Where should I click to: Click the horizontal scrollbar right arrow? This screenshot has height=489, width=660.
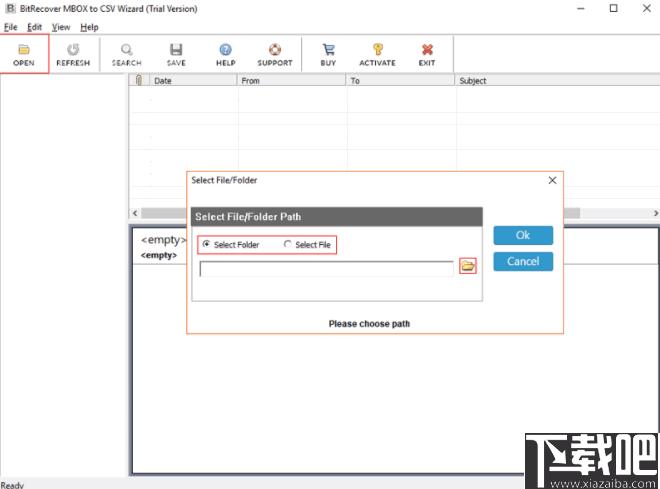pyautogui.click(x=655, y=213)
